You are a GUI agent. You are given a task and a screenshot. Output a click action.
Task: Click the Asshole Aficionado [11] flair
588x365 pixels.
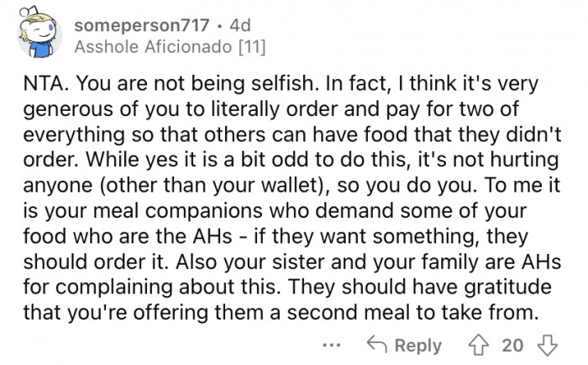pos(170,47)
